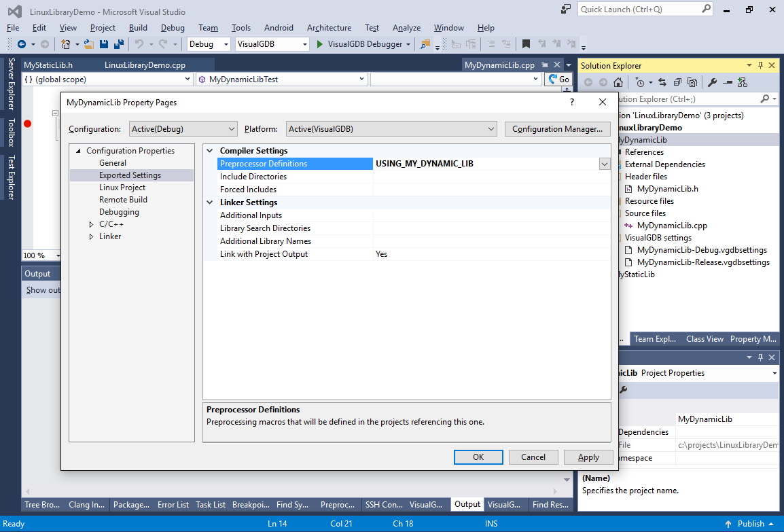The image size is (784, 532).
Task: Click the Save floppy disk icon
Action: [x=104, y=44]
